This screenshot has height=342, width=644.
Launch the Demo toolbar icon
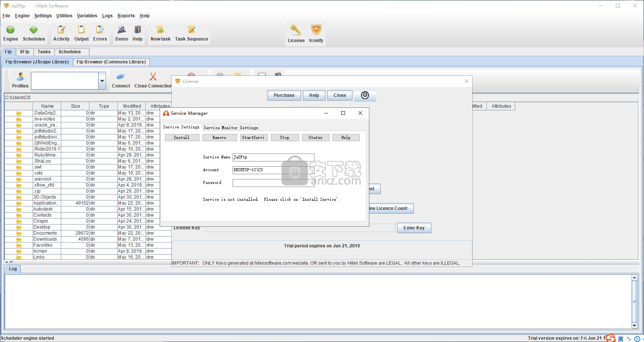(x=122, y=33)
